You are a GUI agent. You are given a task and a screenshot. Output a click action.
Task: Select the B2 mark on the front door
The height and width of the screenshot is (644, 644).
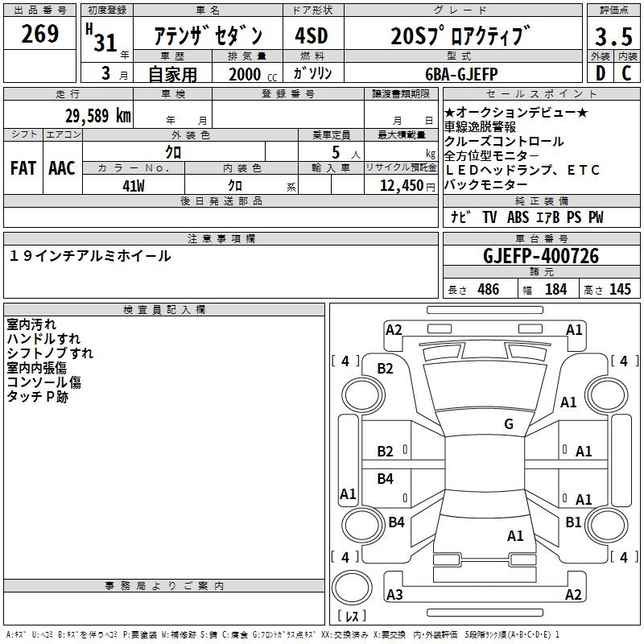[x=385, y=452]
